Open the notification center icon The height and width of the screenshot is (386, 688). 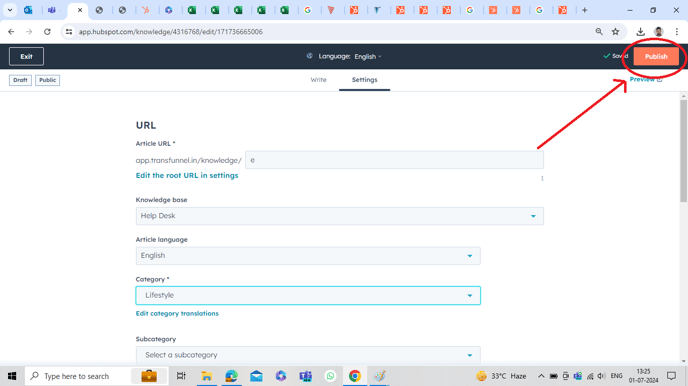pos(671,376)
